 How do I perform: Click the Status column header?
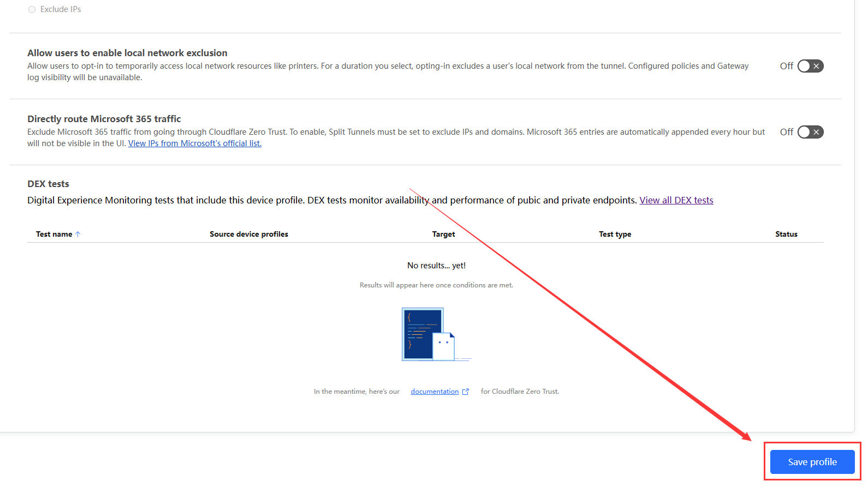(x=786, y=234)
